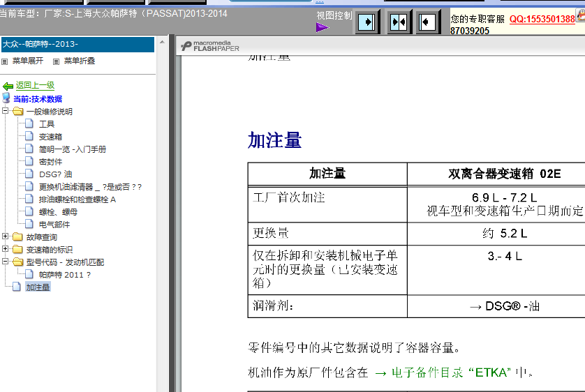This screenshot has width=585, height=392.
Task: Click the document icon beside DSG? 油
Action: click(x=29, y=174)
